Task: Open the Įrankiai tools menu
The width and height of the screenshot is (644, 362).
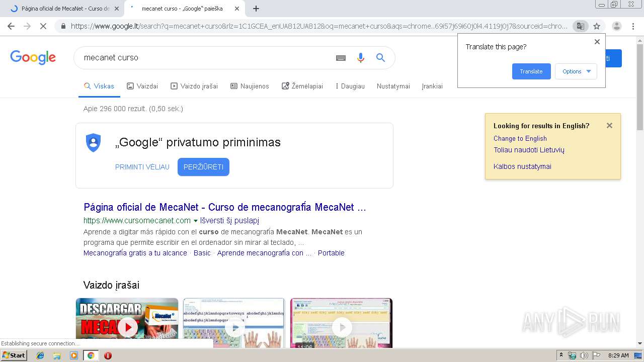Action: pyautogui.click(x=432, y=86)
